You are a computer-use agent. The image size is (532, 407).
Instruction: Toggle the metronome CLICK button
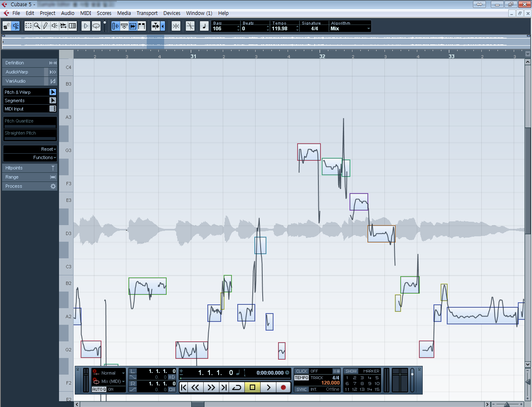[302, 371]
